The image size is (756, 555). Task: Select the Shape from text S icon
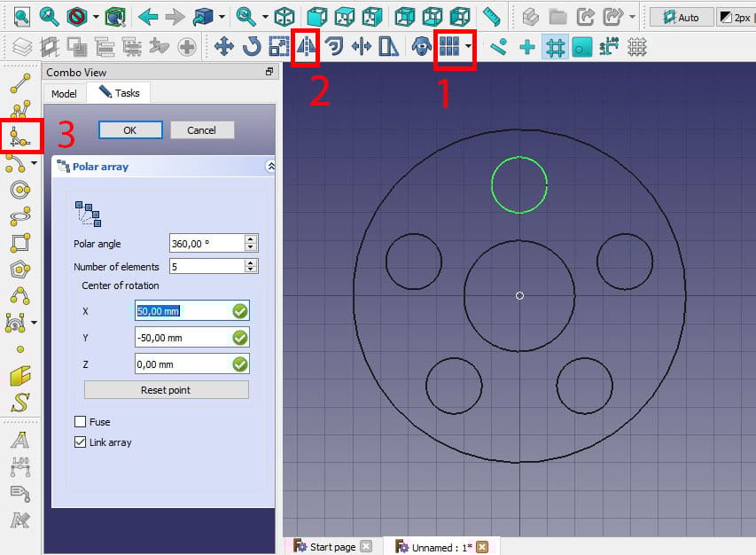point(20,402)
